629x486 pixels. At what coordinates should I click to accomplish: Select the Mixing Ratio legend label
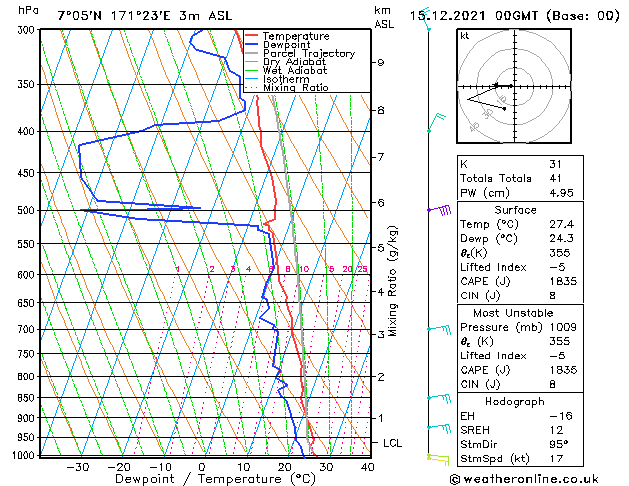[296, 88]
